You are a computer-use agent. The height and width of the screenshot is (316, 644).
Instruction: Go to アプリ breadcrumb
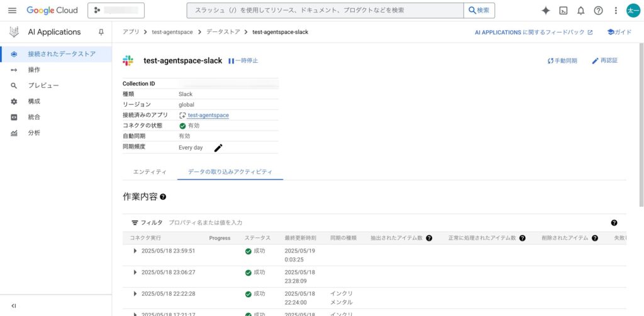pyautogui.click(x=131, y=32)
